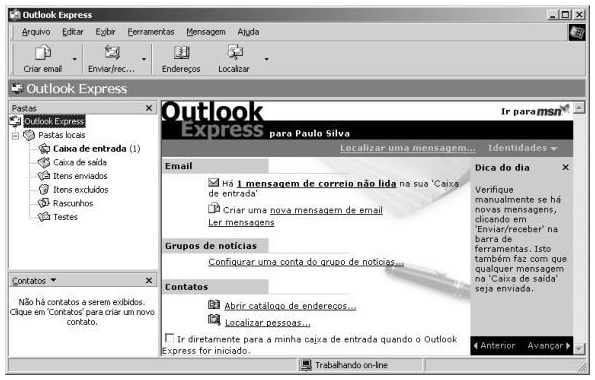Image resolution: width=595 pixels, height=380 pixels.
Task: Click the Outlook Express title bar icon
Action: (15, 15)
